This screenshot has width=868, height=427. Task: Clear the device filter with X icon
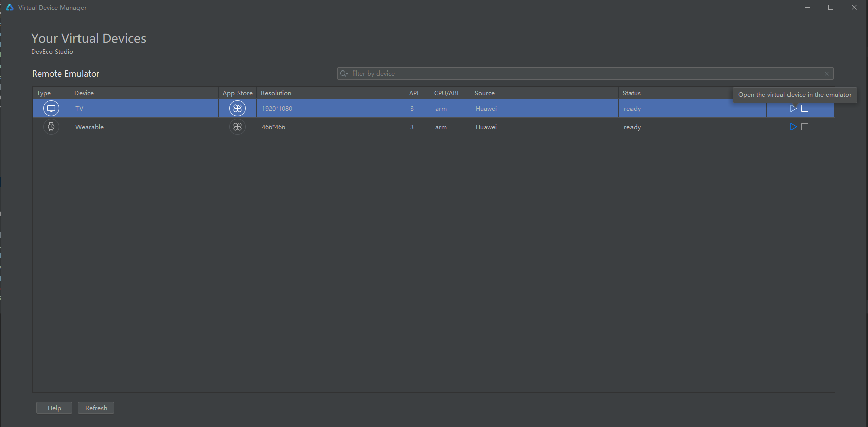(x=827, y=74)
